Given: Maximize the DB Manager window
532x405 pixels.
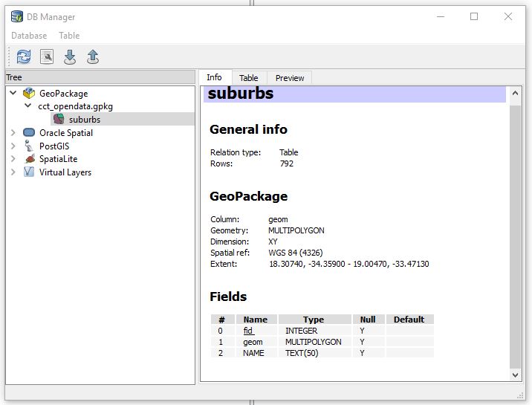Looking at the screenshot, I should [x=474, y=16].
